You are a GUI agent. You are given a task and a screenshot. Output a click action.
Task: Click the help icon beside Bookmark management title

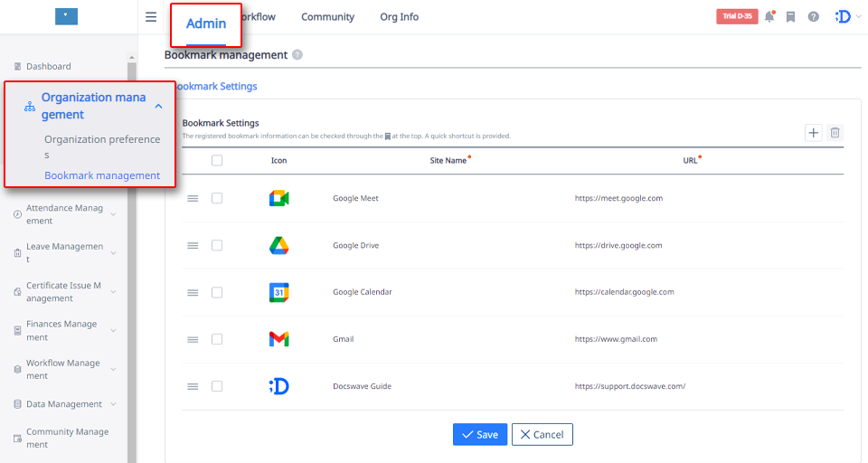click(297, 55)
